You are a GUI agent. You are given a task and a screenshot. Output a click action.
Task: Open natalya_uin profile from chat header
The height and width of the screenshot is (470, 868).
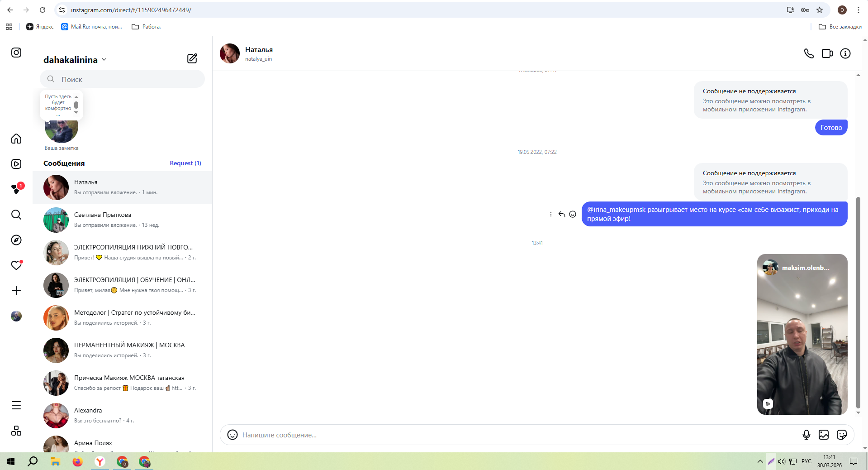[259, 59]
